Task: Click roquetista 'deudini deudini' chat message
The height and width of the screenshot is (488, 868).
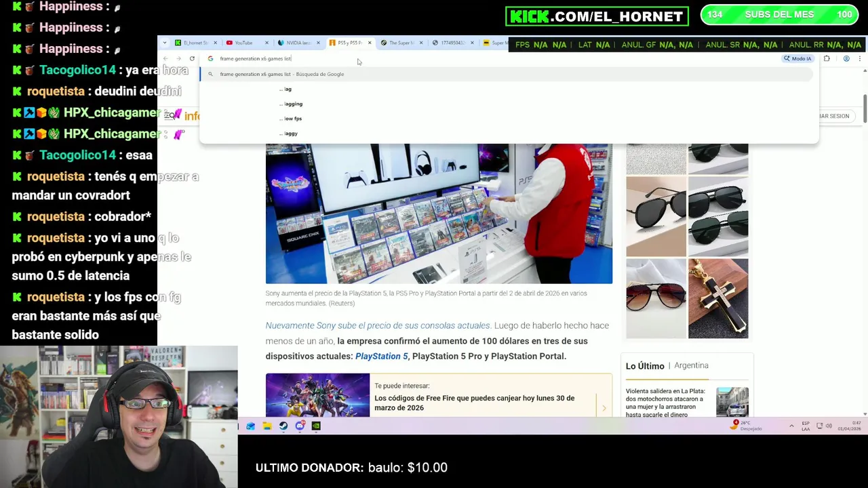Action: click(x=97, y=91)
